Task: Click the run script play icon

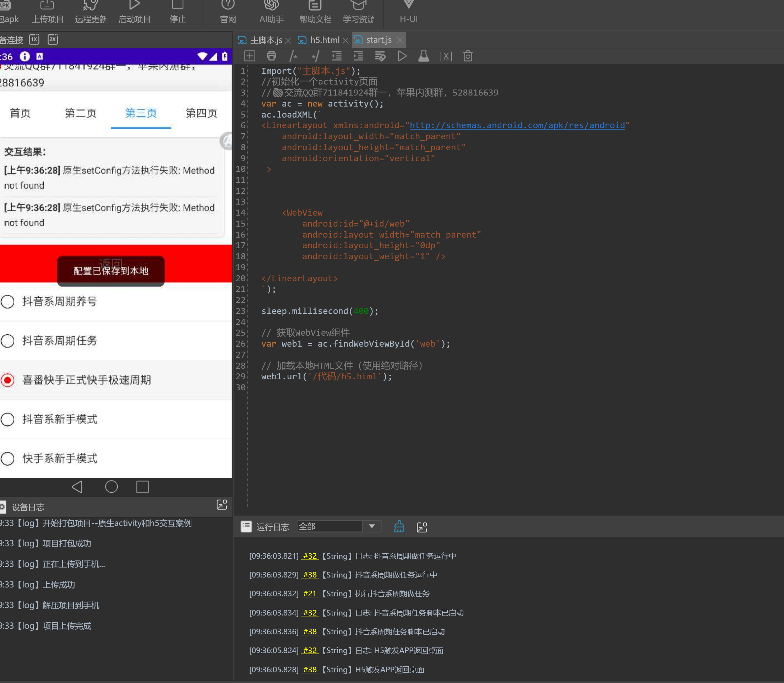Action: [402, 56]
